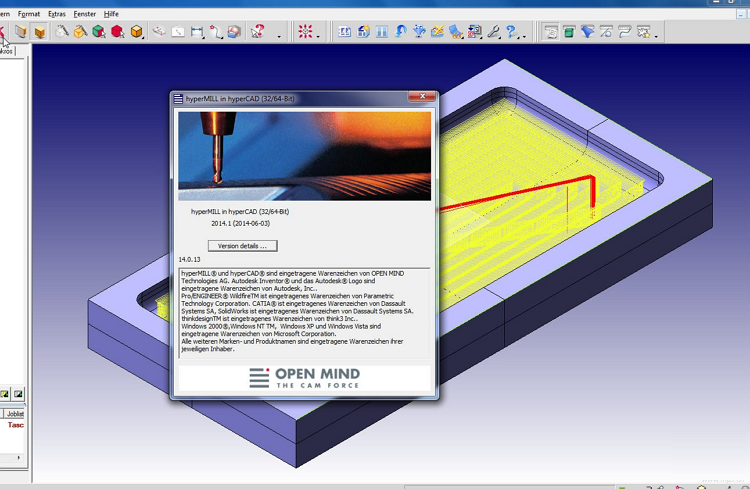Image resolution: width=750 pixels, height=489 pixels.
Task: Click the green cube icon in right toolbar
Action: (x=569, y=32)
